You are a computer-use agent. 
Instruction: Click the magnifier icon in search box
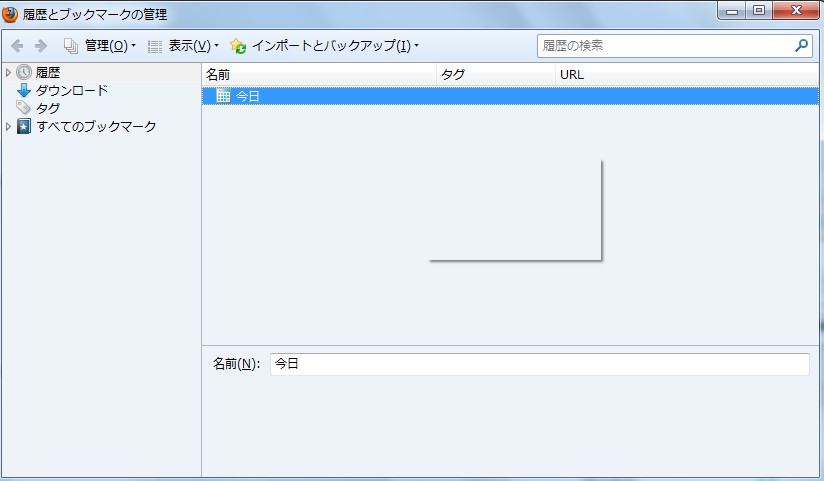[x=801, y=45]
